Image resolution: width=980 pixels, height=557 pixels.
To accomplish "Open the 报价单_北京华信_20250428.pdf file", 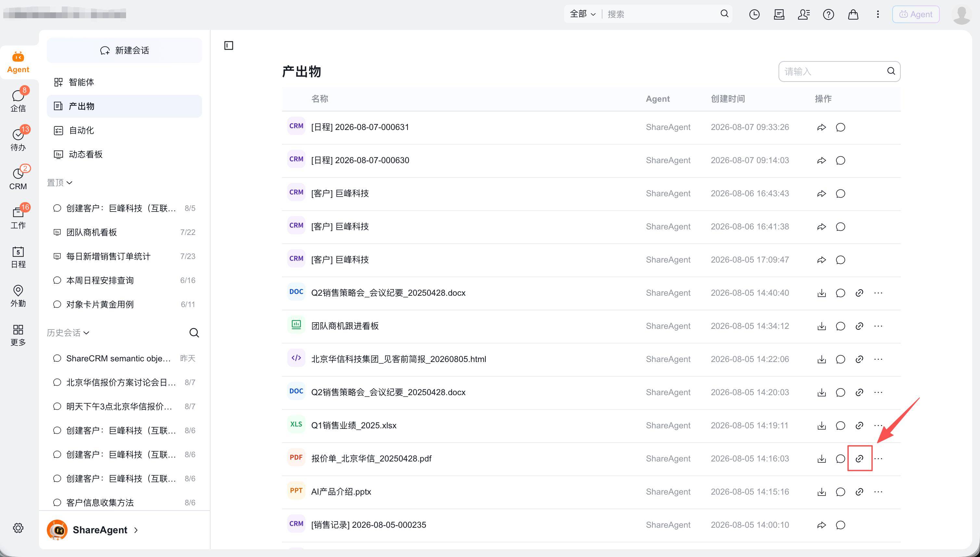I will pyautogui.click(x=371, y=459).
